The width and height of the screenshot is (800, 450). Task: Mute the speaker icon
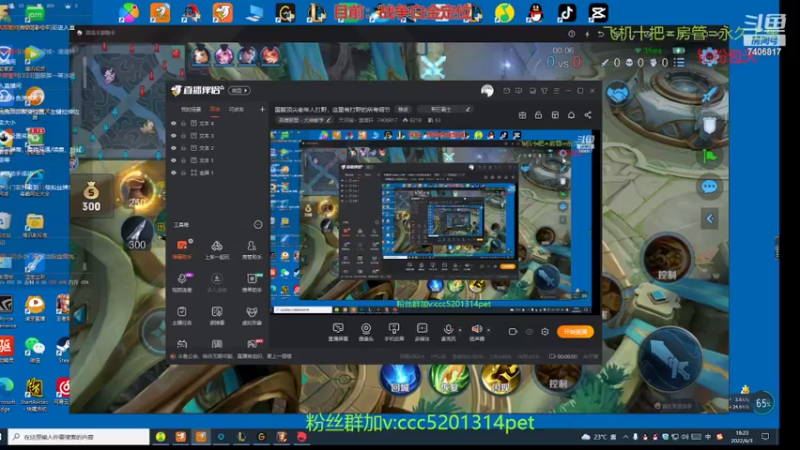click(x=477, y=329)
